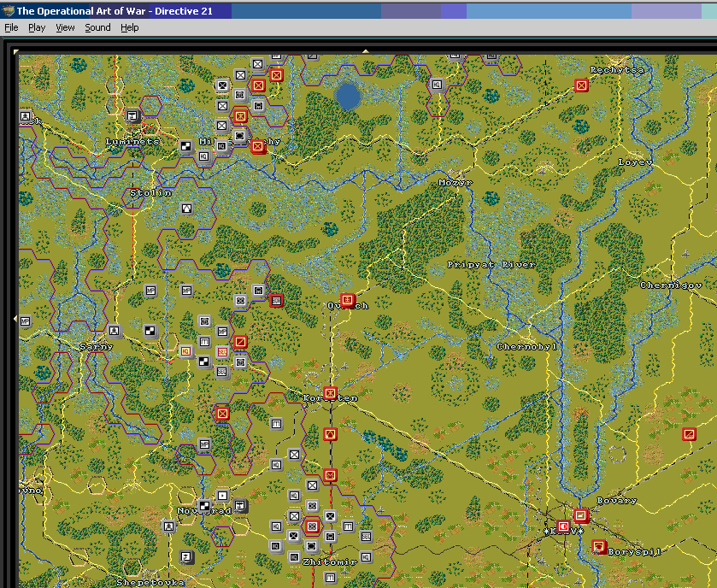Select gray artillery unit below Zhitomir
Viewport: 717px width, 588px height.
coord(330,578)
